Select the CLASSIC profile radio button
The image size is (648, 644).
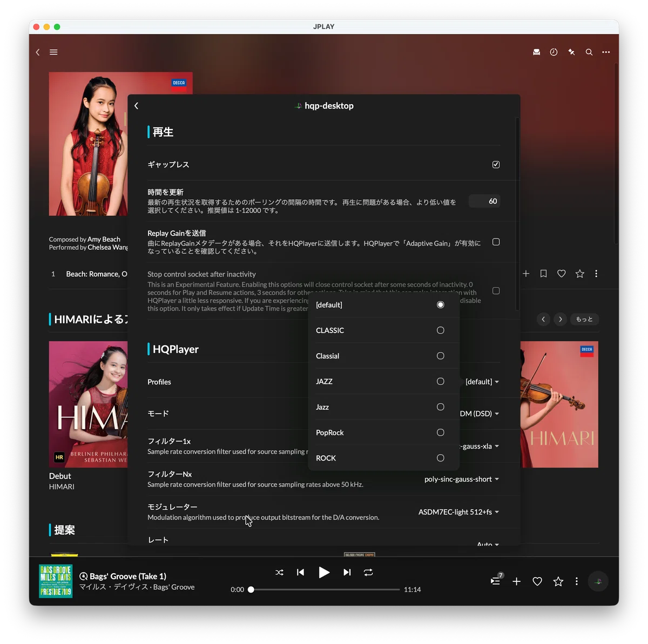(441, 330)
